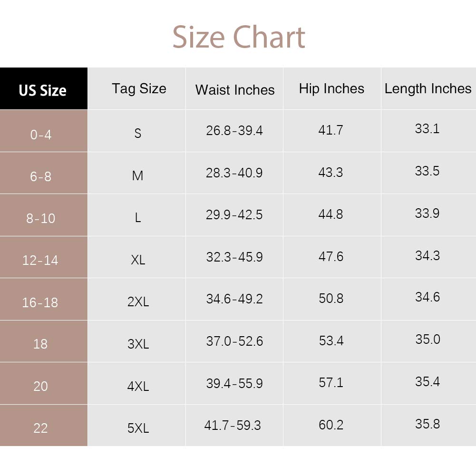Select the Hip Inches column header
476x476 pixels.
click(x=331, y=88)
